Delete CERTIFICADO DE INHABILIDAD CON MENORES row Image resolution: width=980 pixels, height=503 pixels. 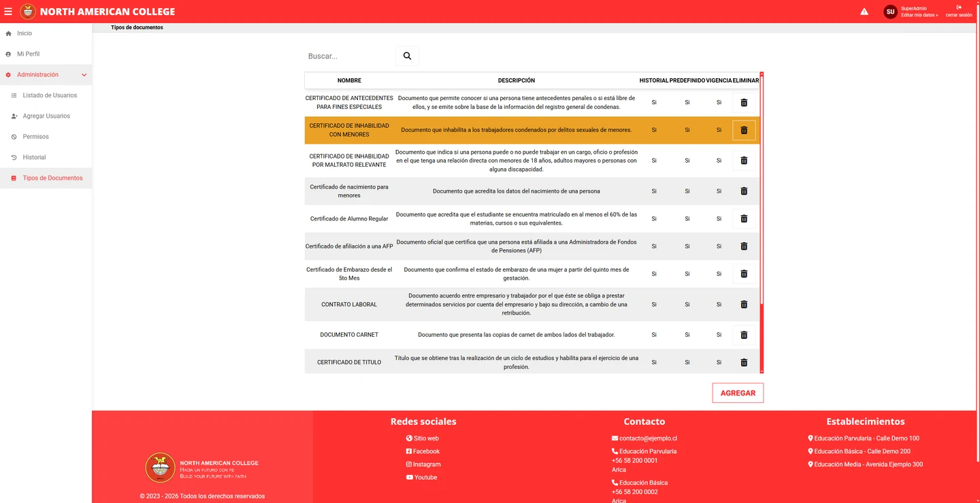click(x=744, y=130)
